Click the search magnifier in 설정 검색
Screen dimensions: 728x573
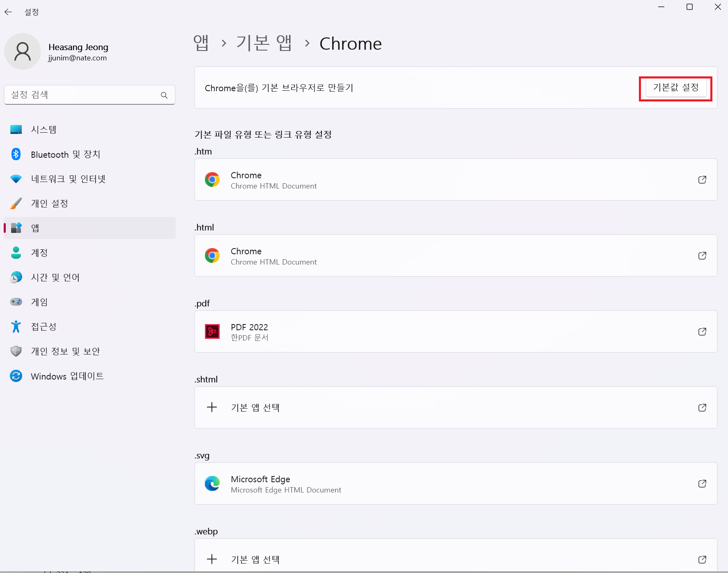(x=164, y=95)
